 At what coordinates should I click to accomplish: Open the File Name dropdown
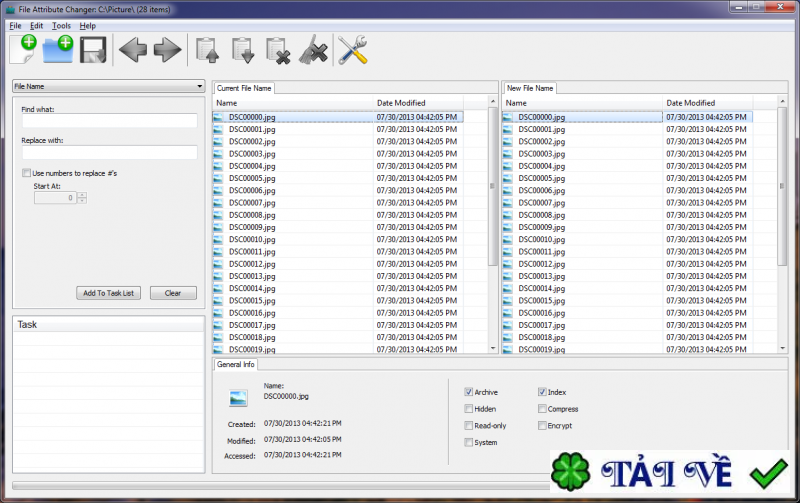click(108, 86)
